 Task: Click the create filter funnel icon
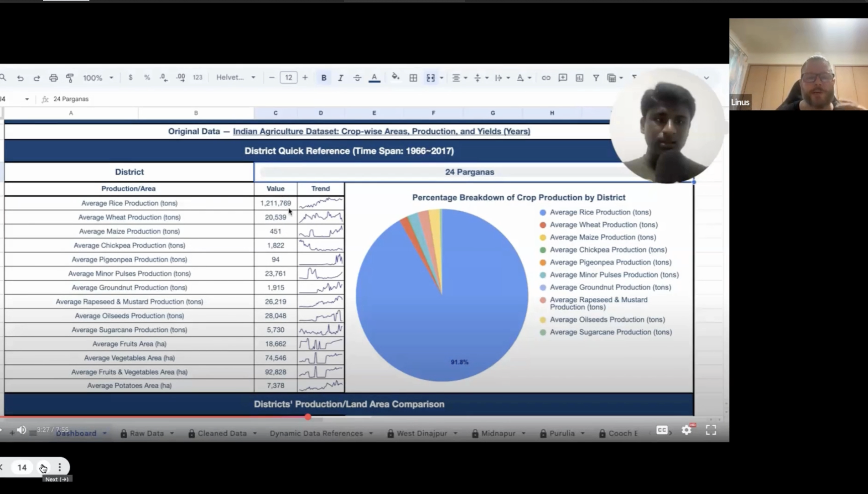pyautogui.click(x=596, y=78)
